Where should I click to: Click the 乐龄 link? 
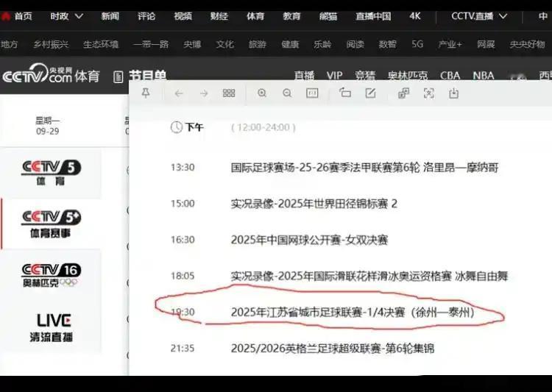pyautogui.click(x=322, y=44)
